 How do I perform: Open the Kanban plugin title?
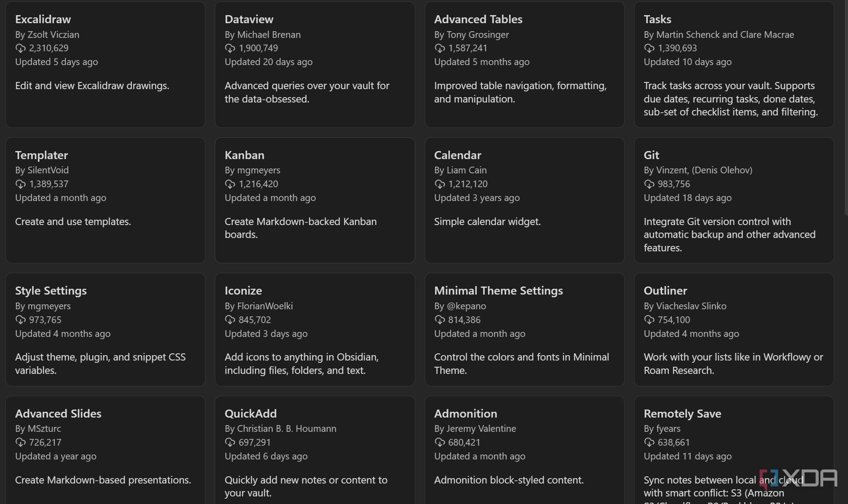point(244,155)
